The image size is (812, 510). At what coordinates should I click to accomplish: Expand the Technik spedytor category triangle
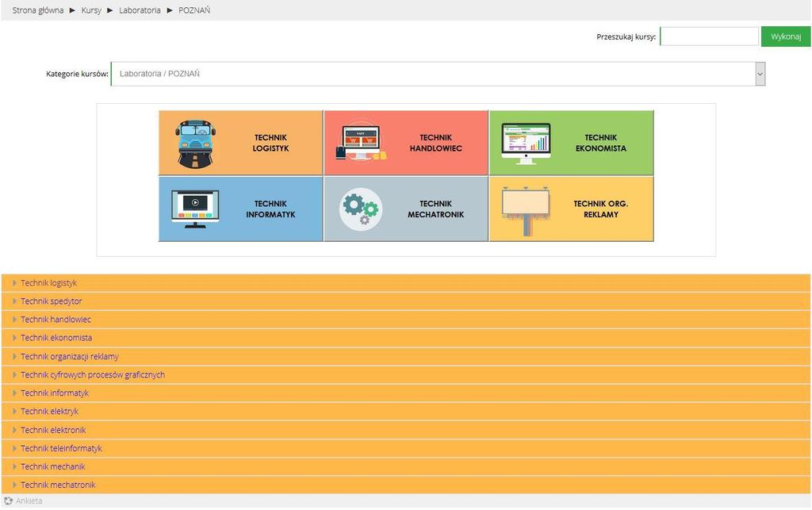point(14,301)
